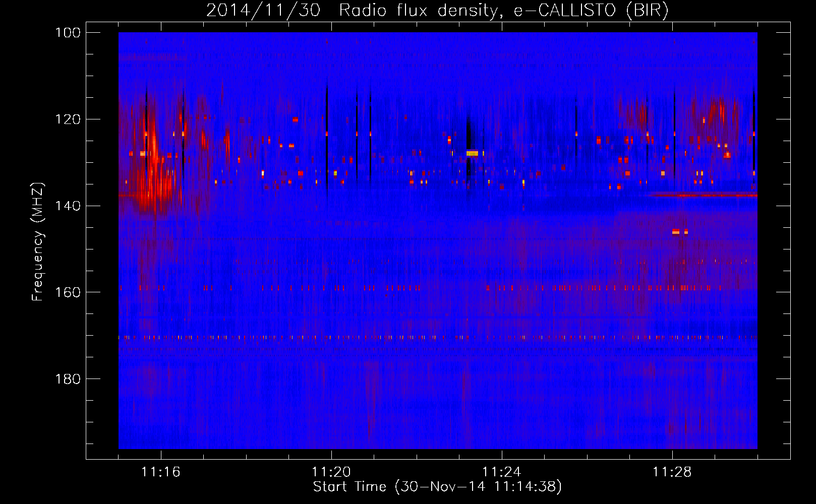The height and width of the screenshot is (504, 816).
Task: Click the 120 frequency tick label
Action: pos(67,119)
